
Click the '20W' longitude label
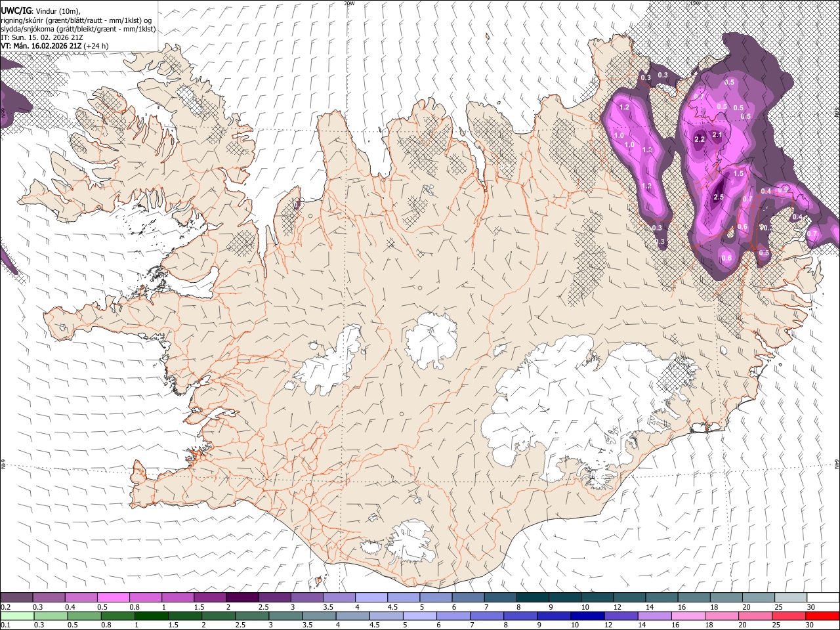tap(350, 3)
